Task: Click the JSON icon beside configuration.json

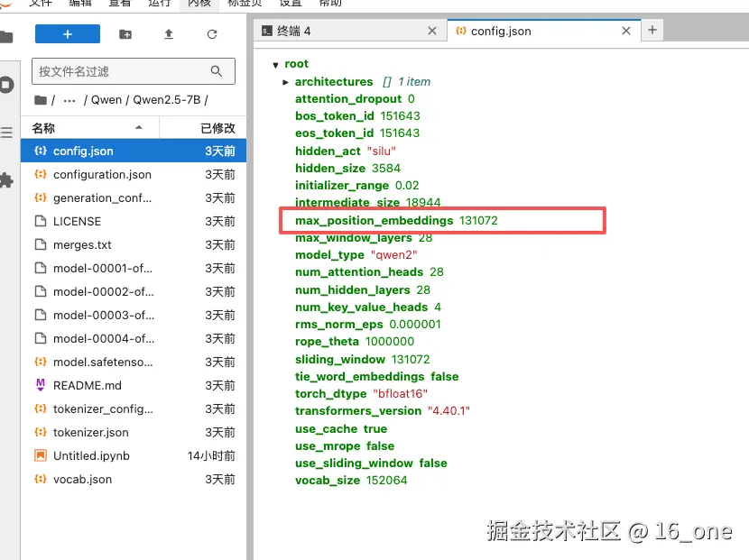Action: point(41,174)
